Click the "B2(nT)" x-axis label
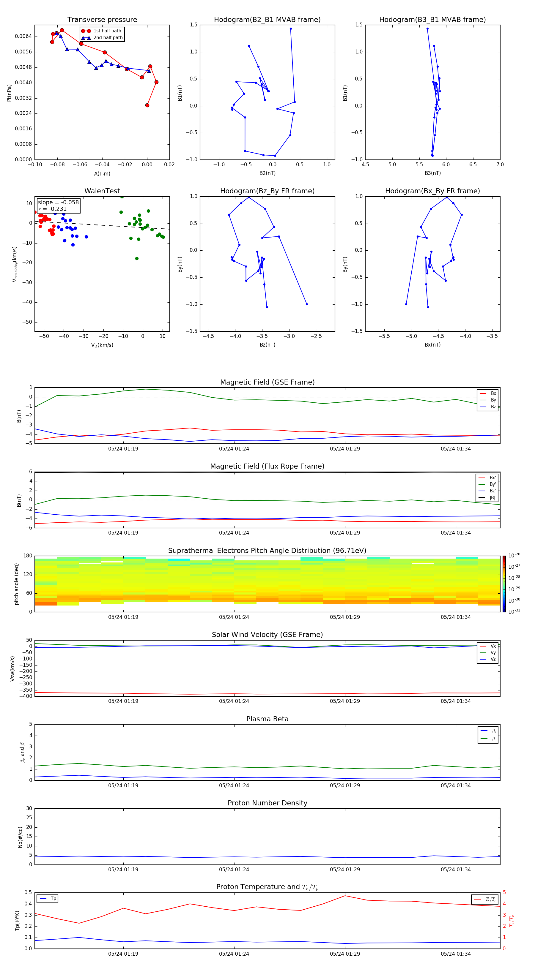 pyautogui.click(x=267, y=173)
